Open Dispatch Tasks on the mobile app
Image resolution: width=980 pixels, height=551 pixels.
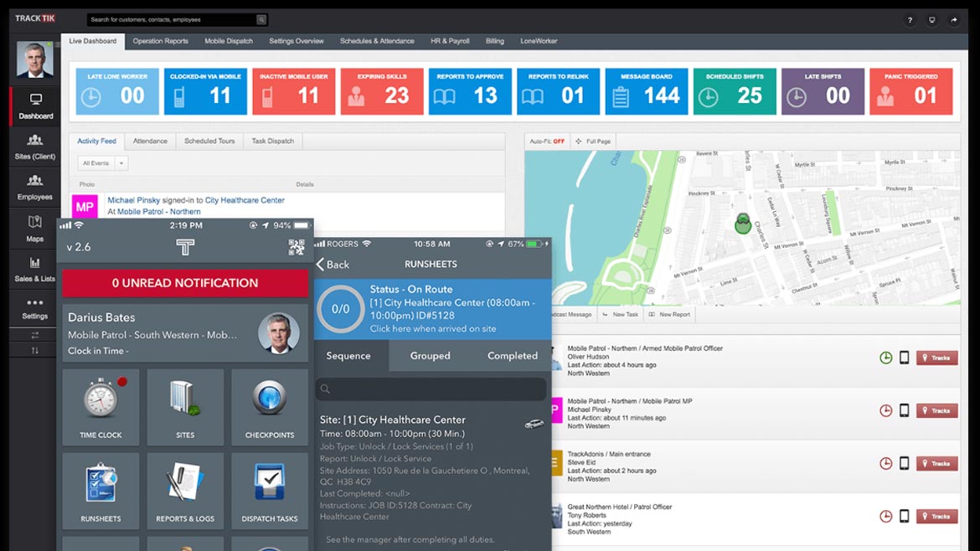click(x=269, y=491)
